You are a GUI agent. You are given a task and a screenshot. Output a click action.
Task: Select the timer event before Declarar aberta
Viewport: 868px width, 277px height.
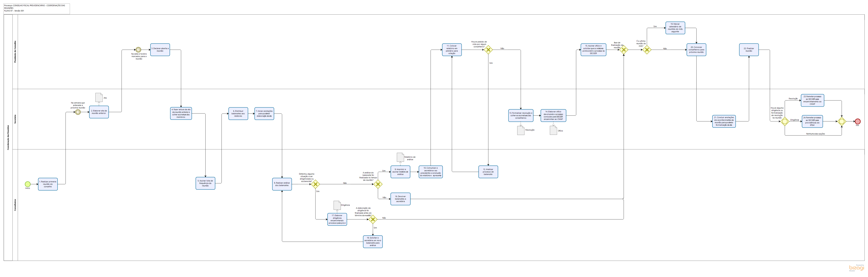point(138,50)
